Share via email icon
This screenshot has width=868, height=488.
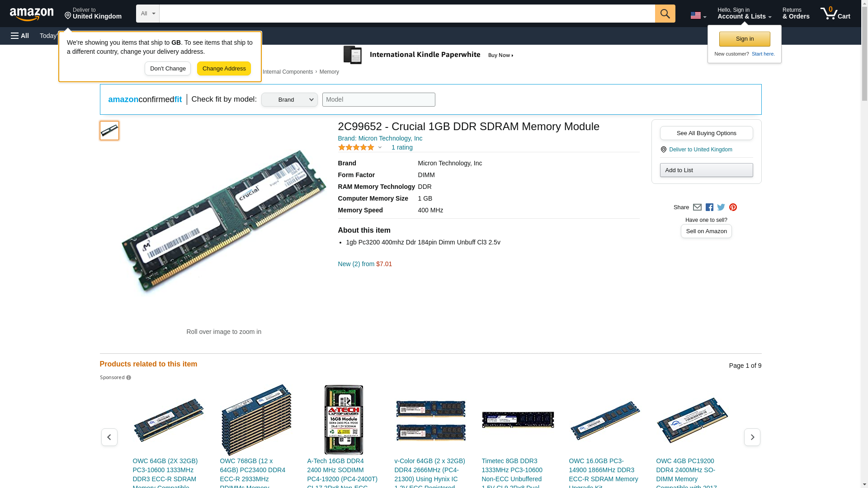pyautogui.click(x=697, y=207)
